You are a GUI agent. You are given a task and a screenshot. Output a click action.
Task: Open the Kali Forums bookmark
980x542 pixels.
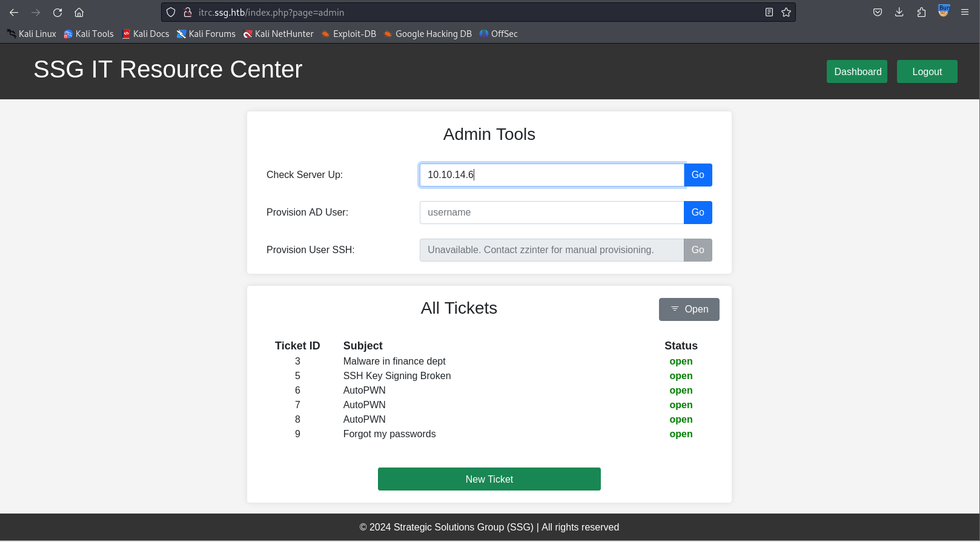coord(206,34)
